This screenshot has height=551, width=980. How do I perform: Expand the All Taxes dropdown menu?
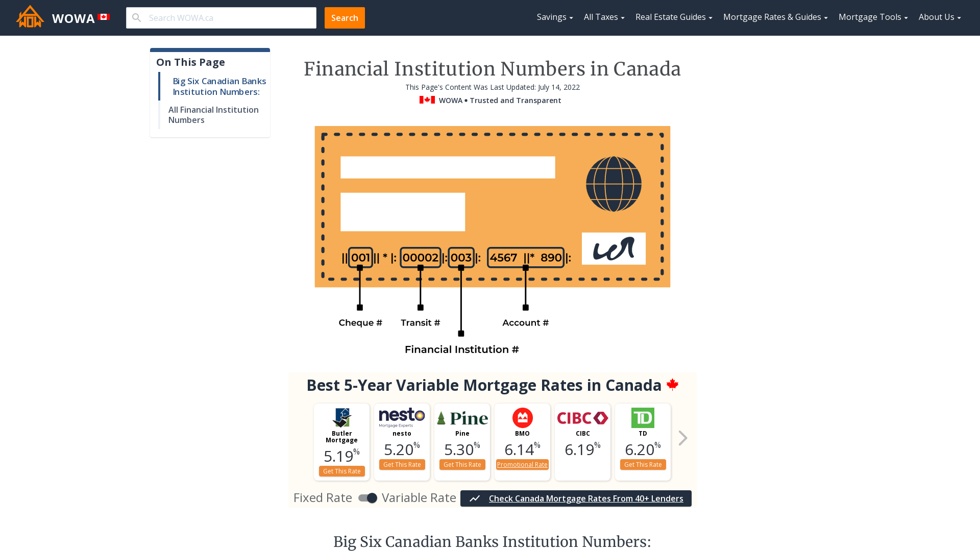604,17
